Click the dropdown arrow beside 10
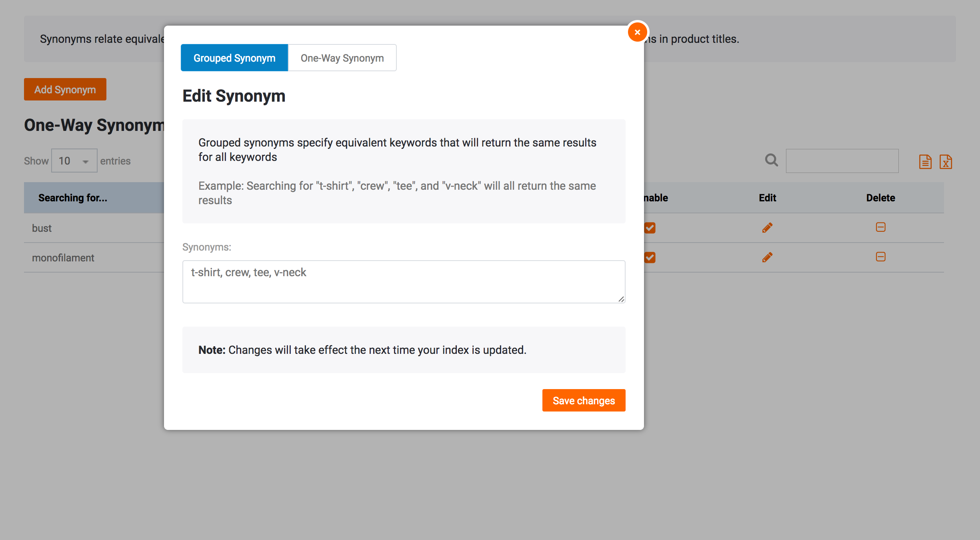980x540 pixels. [85, 162]
